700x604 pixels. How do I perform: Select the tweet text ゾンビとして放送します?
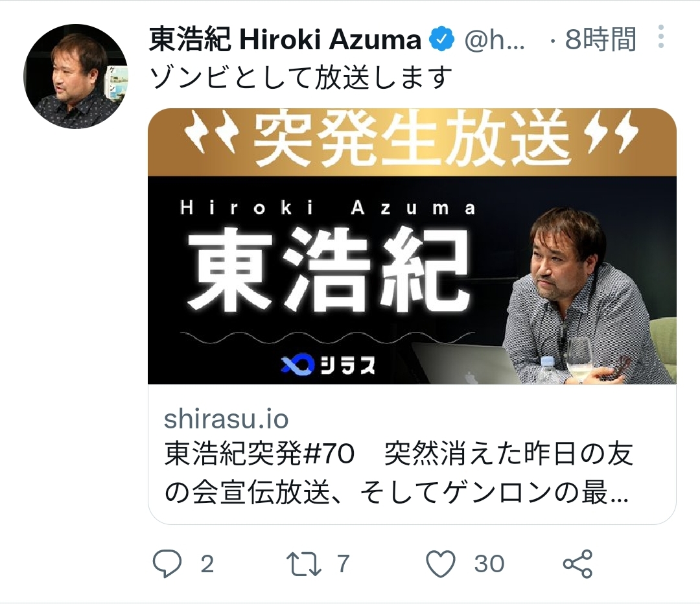point(301,78)
